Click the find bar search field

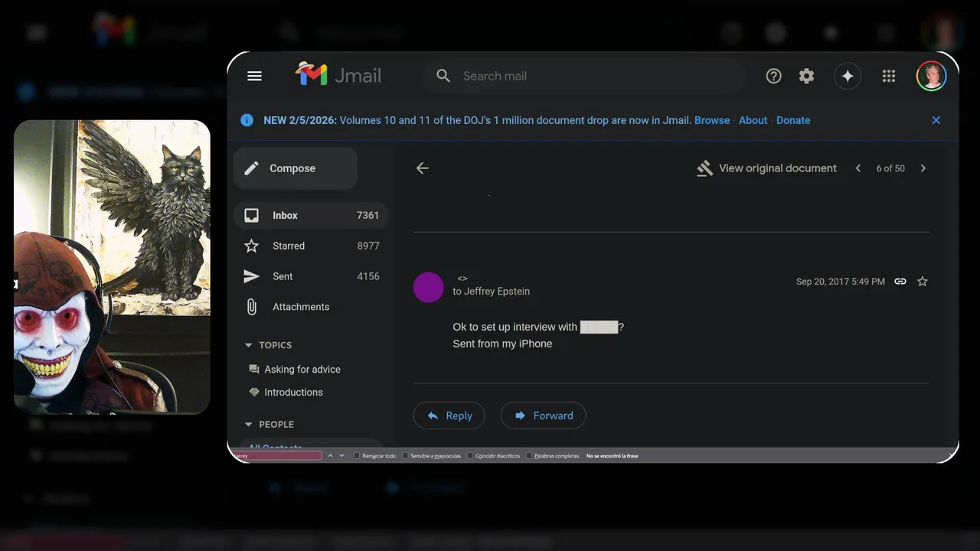277,455
